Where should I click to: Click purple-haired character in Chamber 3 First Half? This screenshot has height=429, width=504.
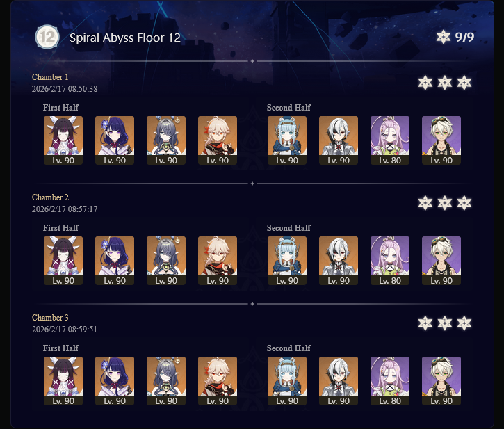point(115,381)
